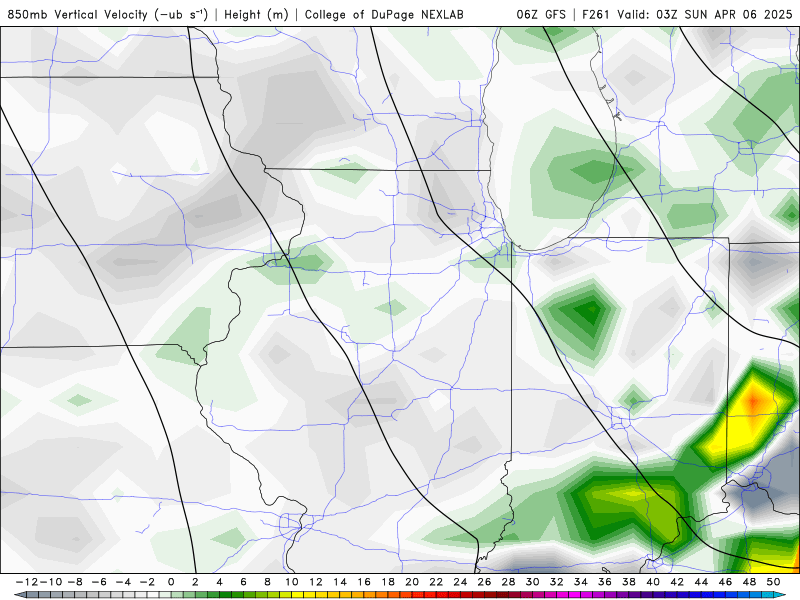Click the "6" value on the legend
Viewport: 800px width, 600px height.
243,582
